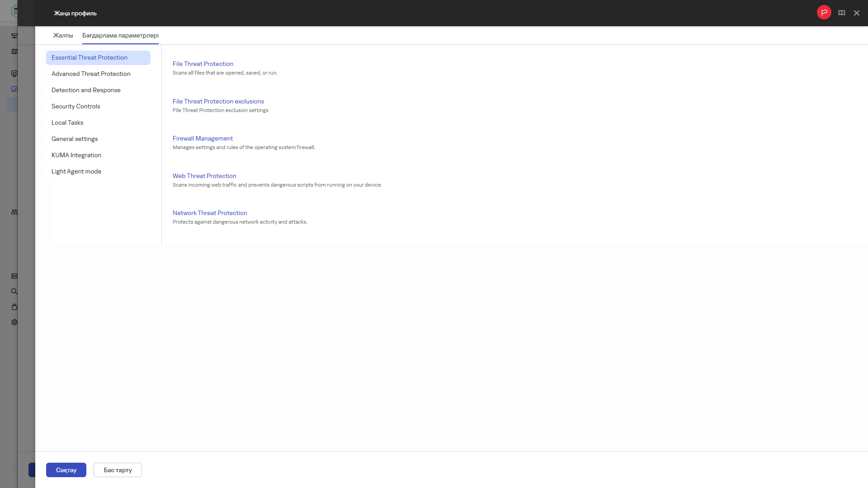Open Detection and Response section
This screenshot has width=868, height=488.
tap(86, 90)
